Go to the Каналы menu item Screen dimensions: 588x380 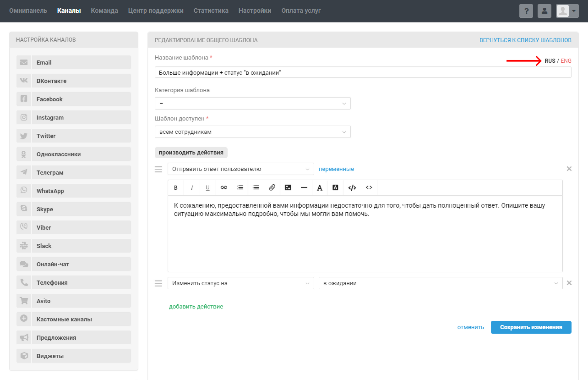[x=69, y=11]
